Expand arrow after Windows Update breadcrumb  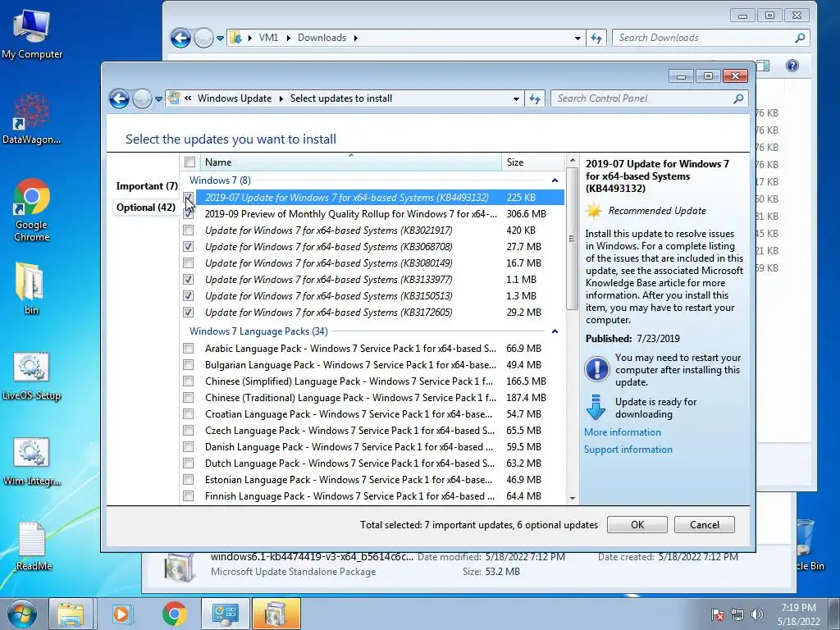pos(281,98)
